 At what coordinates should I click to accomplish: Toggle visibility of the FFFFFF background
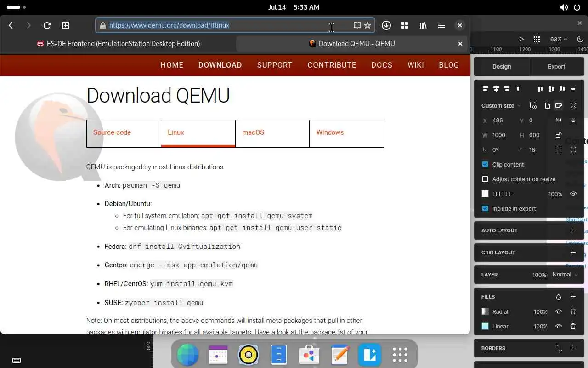[x=573, y=194]
